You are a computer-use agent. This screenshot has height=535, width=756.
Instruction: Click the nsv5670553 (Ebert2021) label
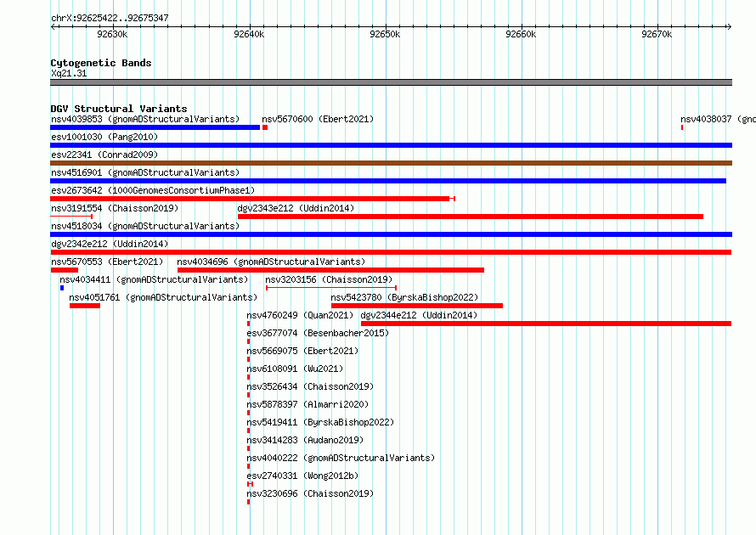point(107,262)
